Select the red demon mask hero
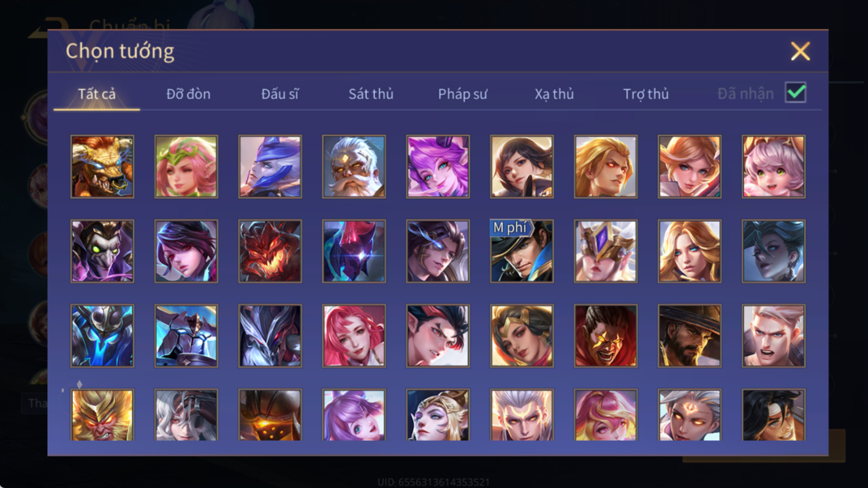868x488 pixels. pyautogui.click(x=270, y=251)
